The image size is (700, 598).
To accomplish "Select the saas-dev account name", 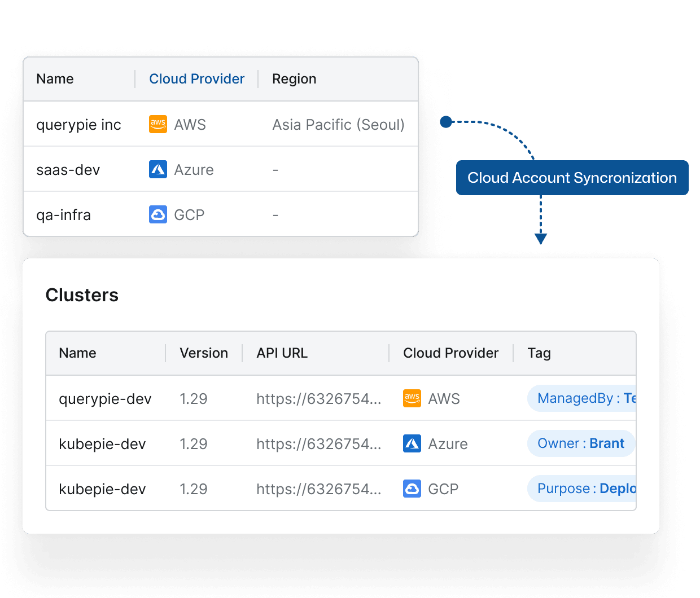I will click(x=68, y=170).
